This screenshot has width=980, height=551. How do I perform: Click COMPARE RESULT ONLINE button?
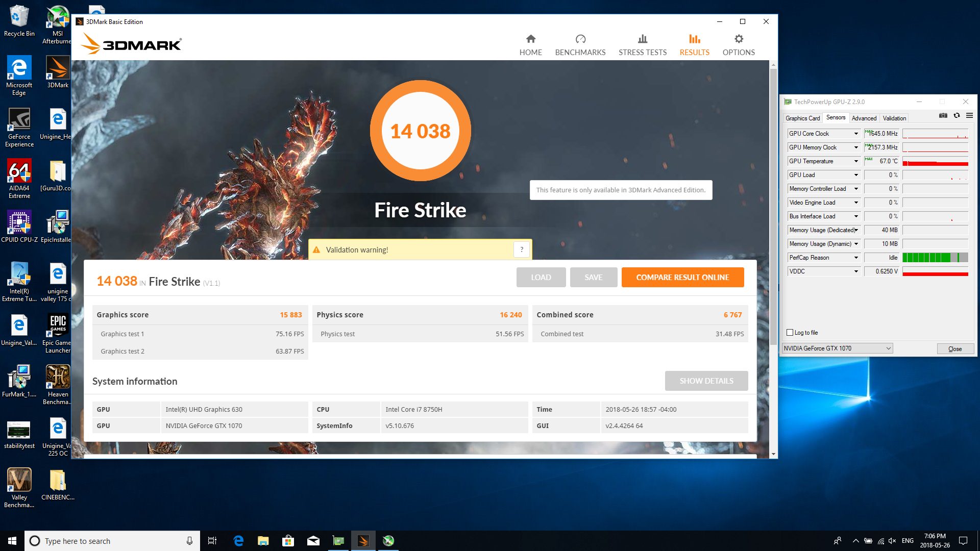(682, 278)
